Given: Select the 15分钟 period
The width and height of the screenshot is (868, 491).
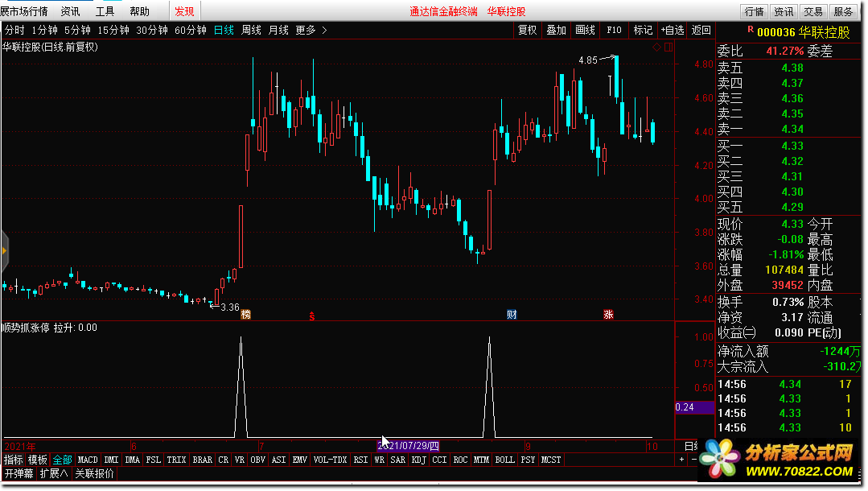Looking at the screenshot, I should 113,30.
